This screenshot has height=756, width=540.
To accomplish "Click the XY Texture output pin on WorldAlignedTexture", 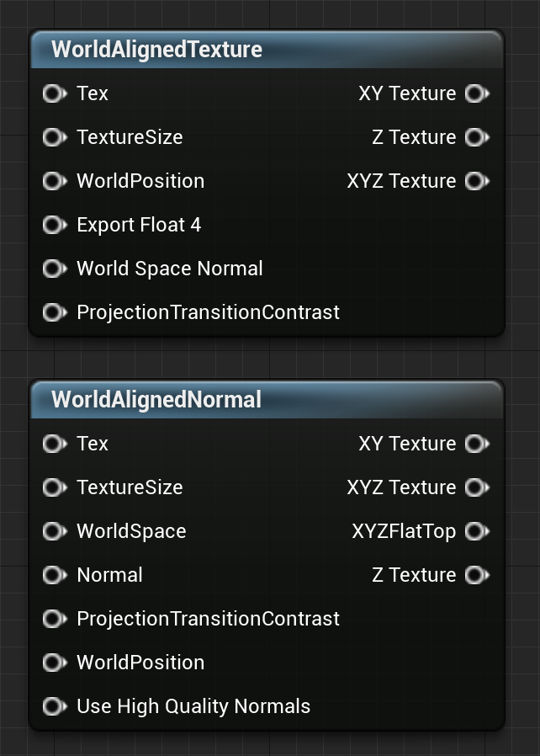I will point(477,93).
